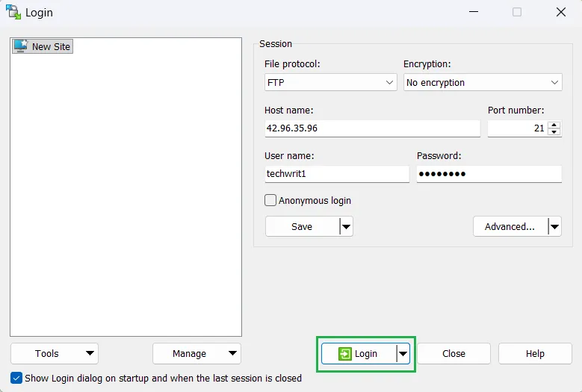Click the Save button
This screenshot has height=392, width=582.
click(302, 226)
